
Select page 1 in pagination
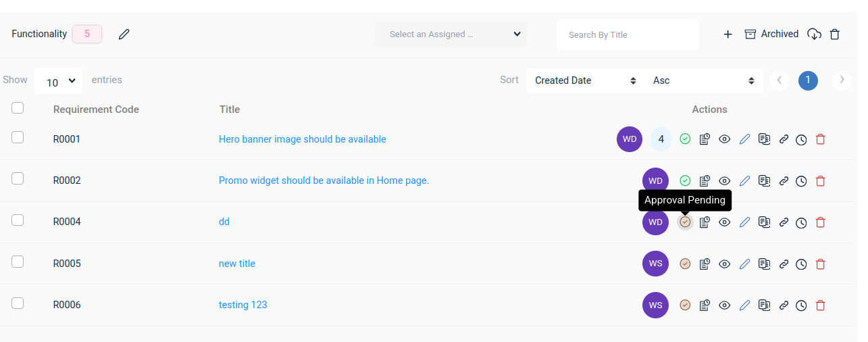click(808, 80)
